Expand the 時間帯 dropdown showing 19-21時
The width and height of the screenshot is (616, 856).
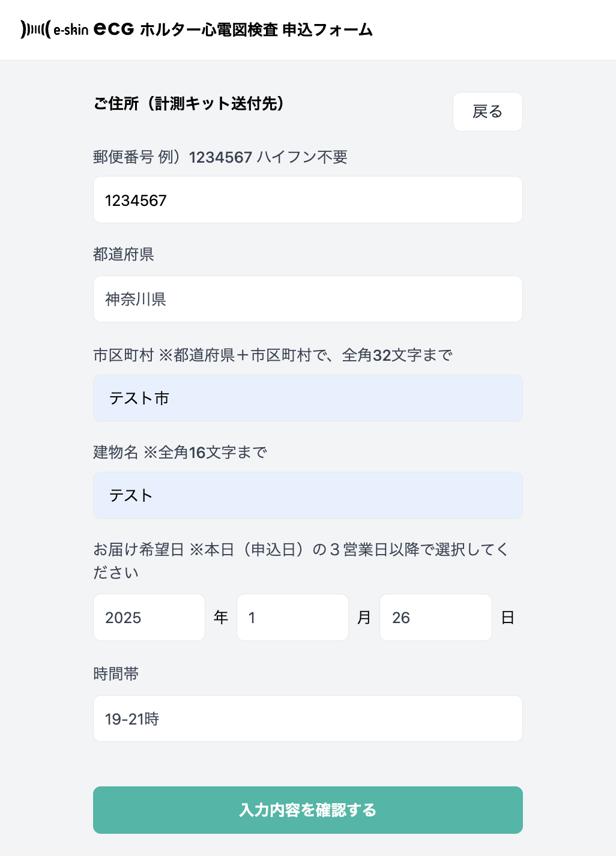pos(307,719)
